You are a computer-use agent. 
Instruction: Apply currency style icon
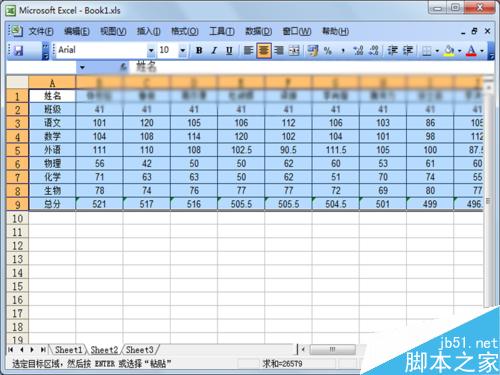point(313,50)
